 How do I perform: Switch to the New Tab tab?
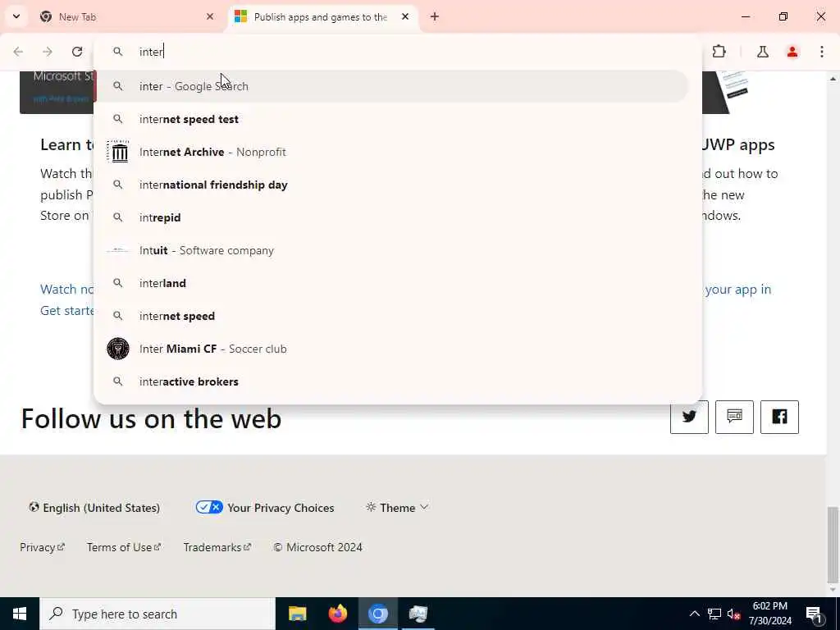[x=127, y=16]
